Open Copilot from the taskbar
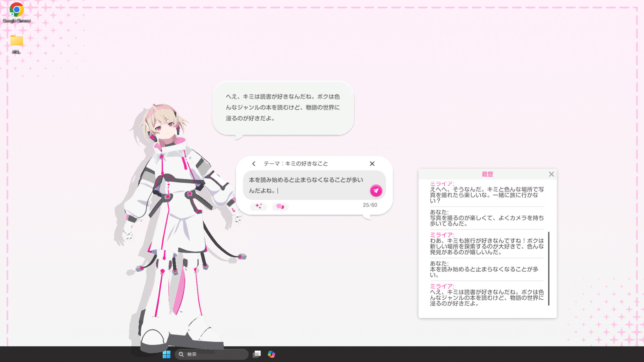644x362 pixels. click(x=271, y=354)
